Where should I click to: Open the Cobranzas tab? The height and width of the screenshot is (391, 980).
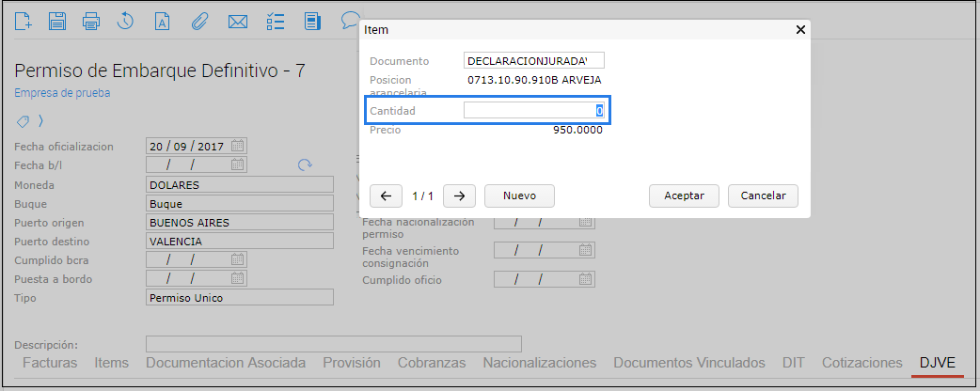pyautogui.click(x=432, y=363)
